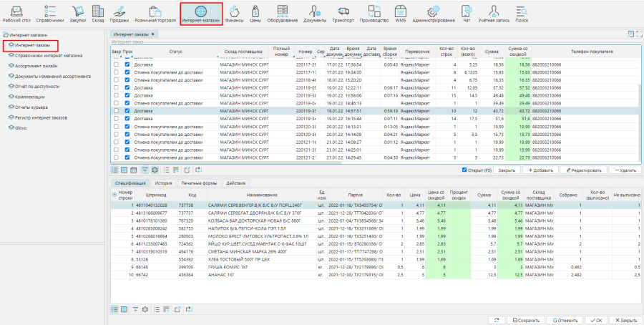644x325 pixels.
Task: Open the Администрирование gear icon
Action: click(x=433, y=11)
